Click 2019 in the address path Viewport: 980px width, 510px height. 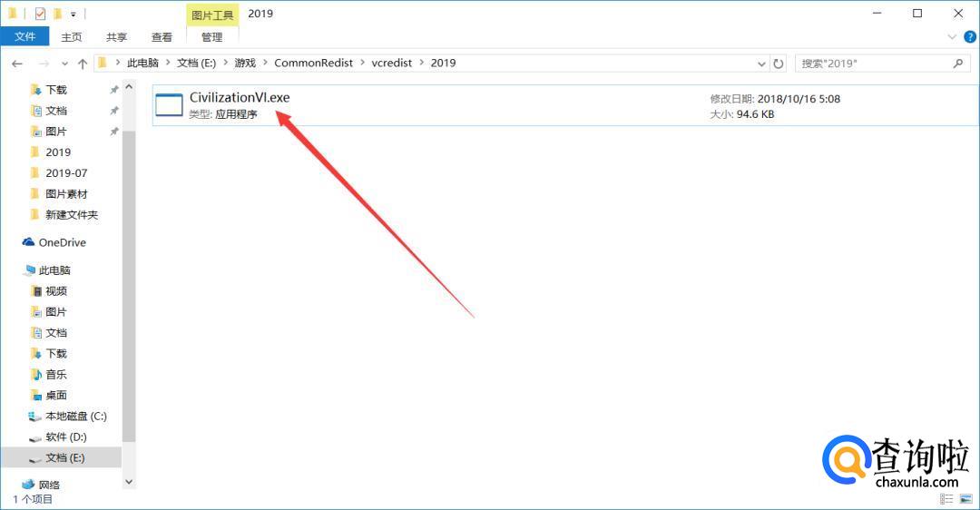(x=443, y=64)
